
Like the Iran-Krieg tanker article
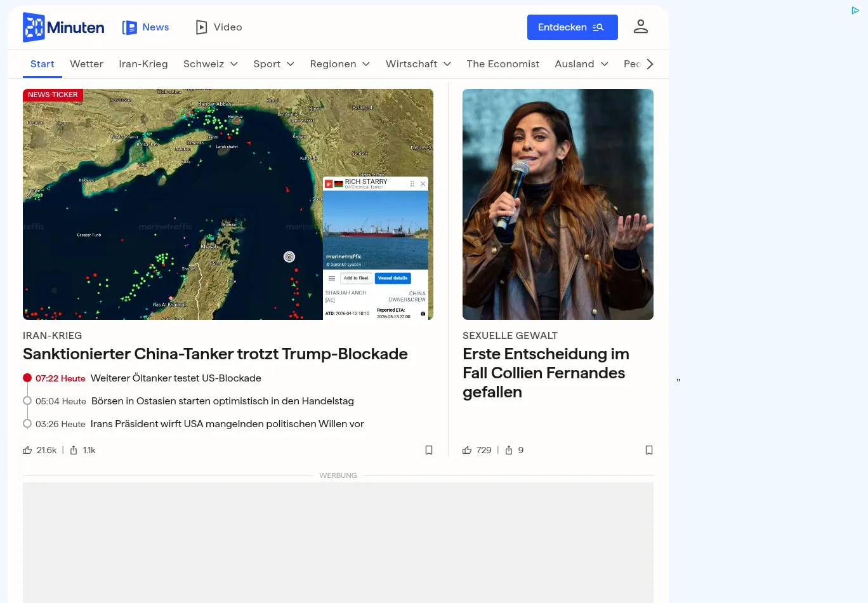(x=28, y=450)
